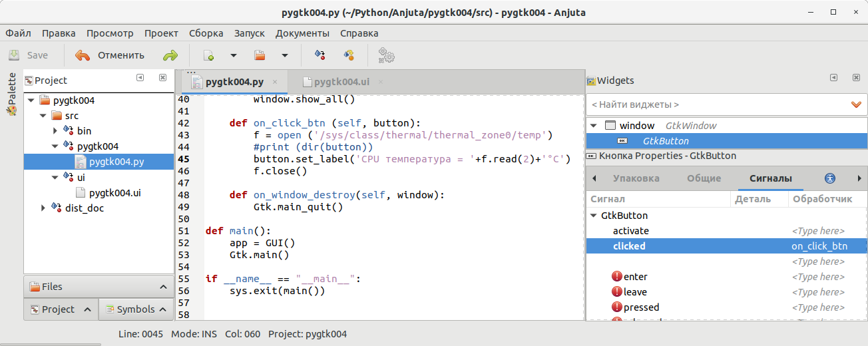
Task: Close the pygtk004.py tab
Action: (274, 82)
